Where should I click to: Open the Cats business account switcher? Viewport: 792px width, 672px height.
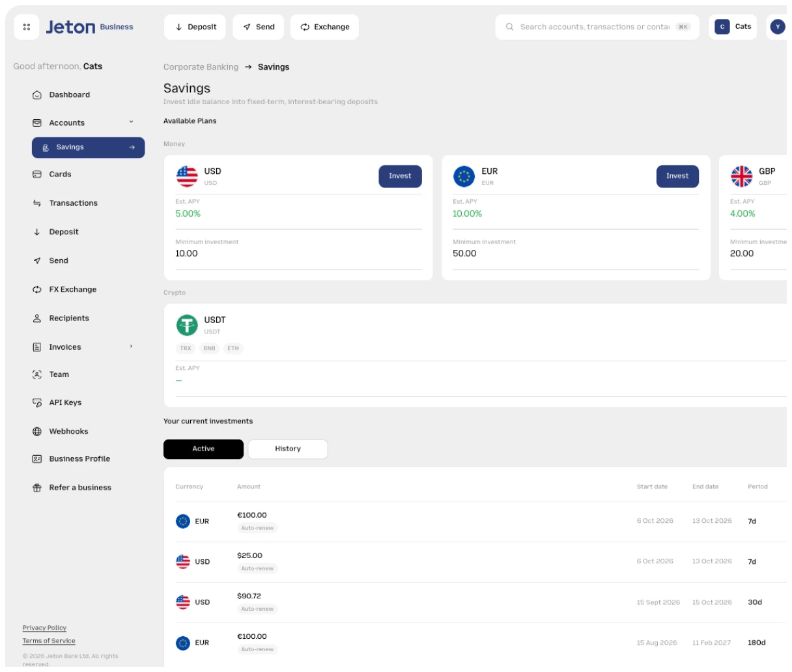tap(733, 27)
